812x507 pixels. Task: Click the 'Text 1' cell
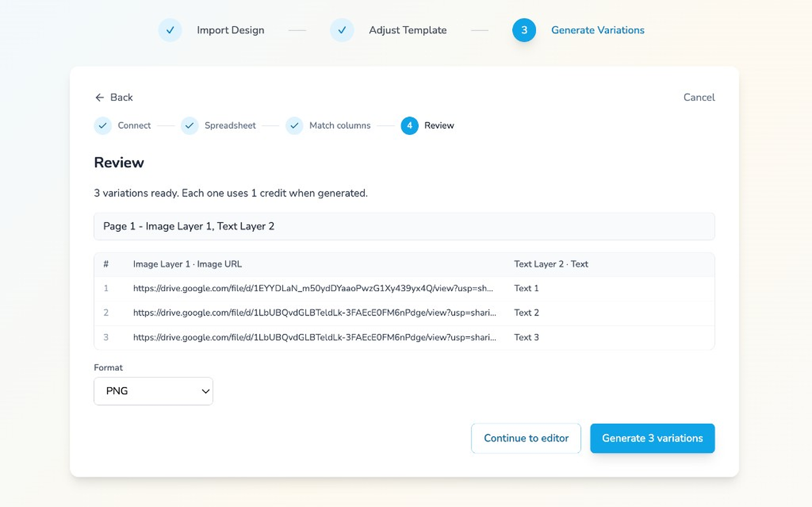click(x=526, y=288)
